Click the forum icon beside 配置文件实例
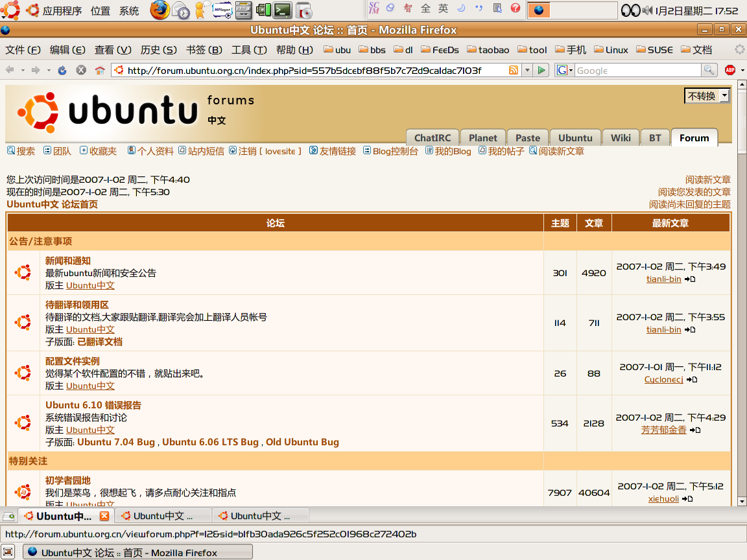Screen dimensions: 747x560 pos(23,373)
